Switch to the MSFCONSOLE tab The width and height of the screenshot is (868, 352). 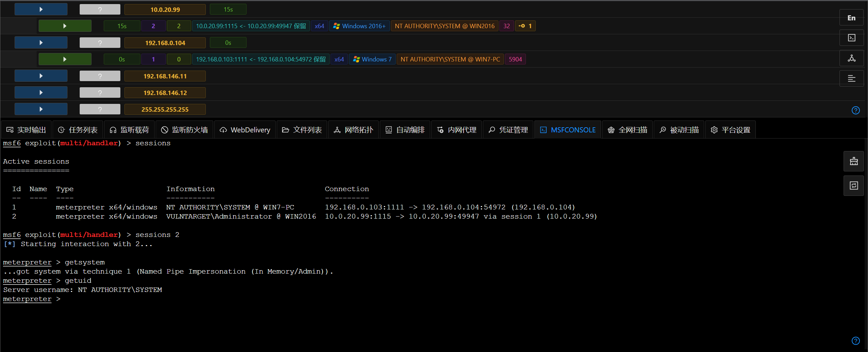tap(568, 130)
